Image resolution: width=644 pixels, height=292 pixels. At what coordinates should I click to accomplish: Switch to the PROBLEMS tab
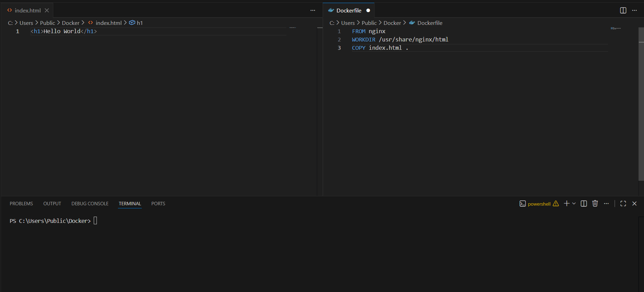pyautogui.click(x=21, y=204)
